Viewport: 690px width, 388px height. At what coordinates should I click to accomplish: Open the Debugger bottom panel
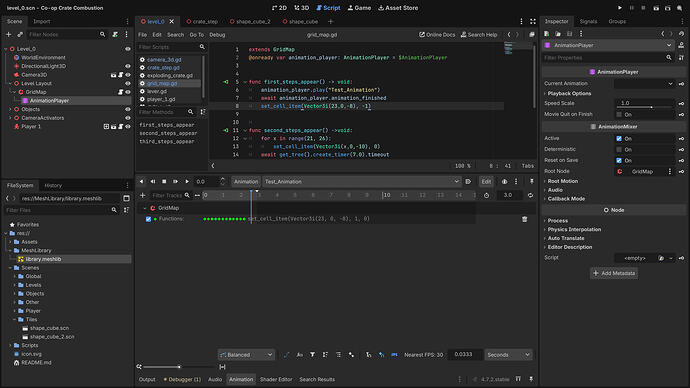click(182, 379)
